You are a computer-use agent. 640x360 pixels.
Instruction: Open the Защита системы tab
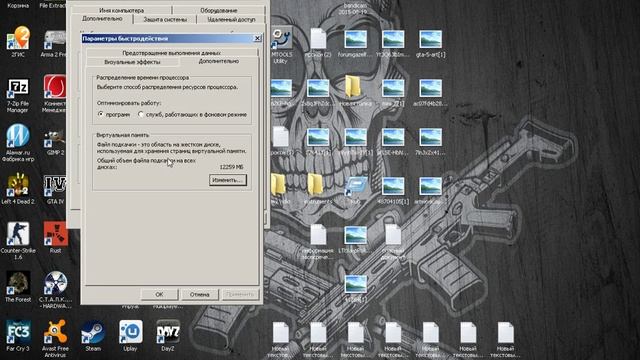coord(165,19)
